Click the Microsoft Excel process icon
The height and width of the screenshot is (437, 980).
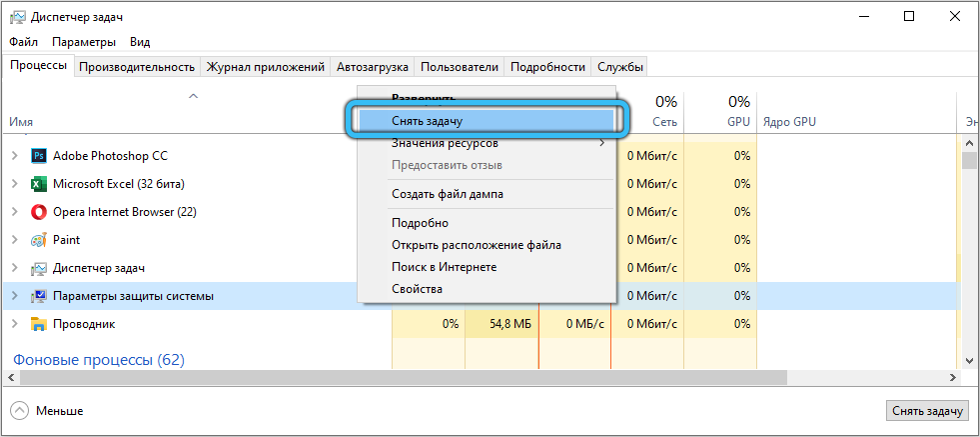click(39, 184)
